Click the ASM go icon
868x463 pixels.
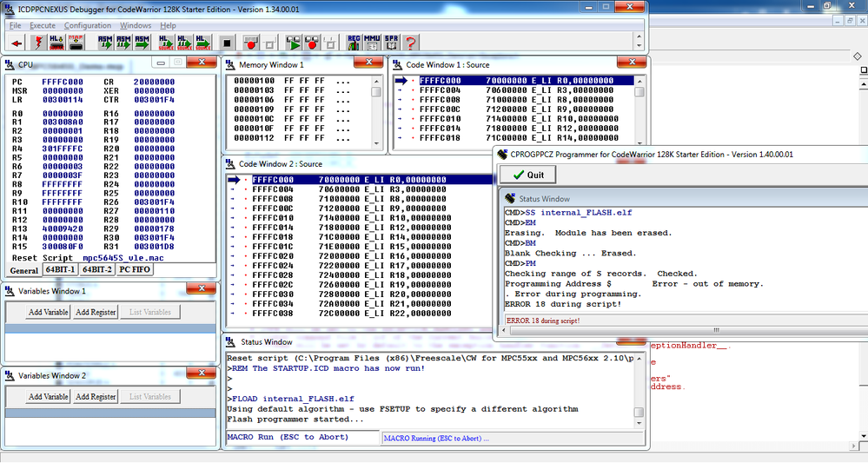point(142,43)
